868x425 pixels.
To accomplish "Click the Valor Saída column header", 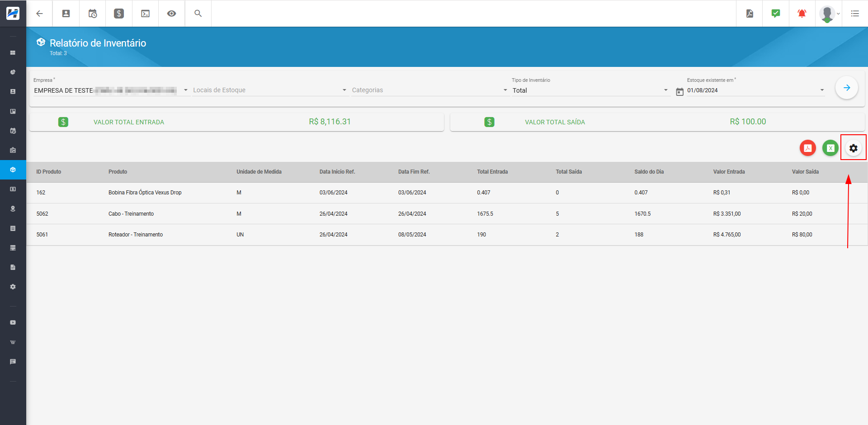I will tap(805, 172).
